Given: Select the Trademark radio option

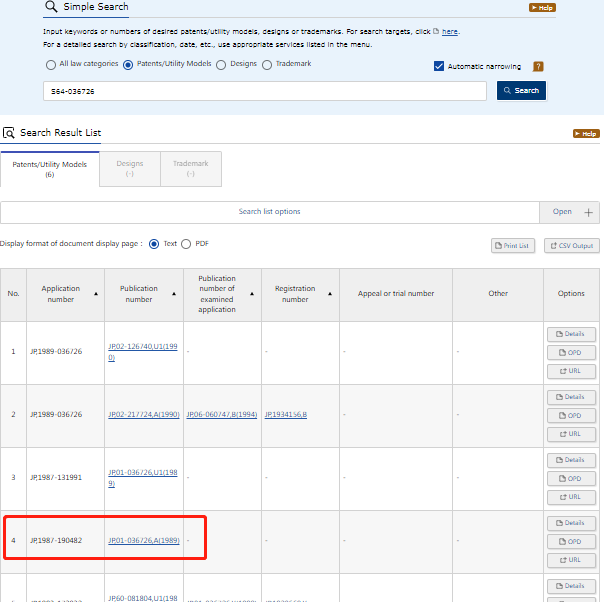Looking at the screenshot, I should (x=267, y=64).
